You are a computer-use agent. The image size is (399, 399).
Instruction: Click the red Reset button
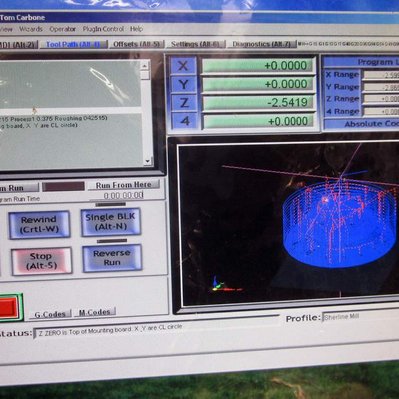tap(9, 307)
